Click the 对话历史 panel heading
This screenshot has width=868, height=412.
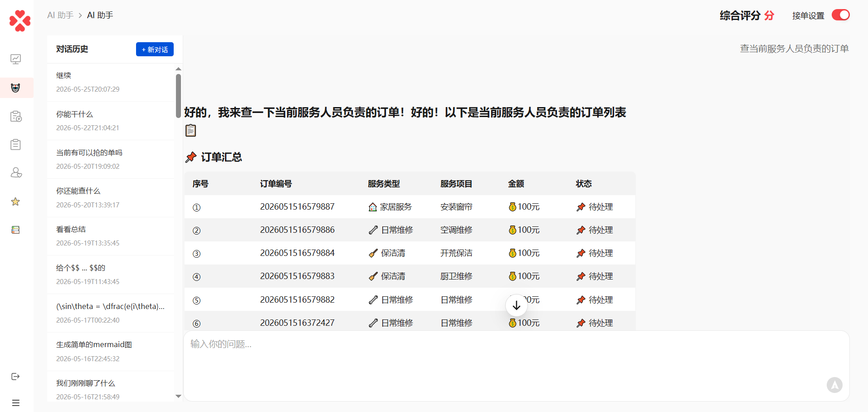72,49
